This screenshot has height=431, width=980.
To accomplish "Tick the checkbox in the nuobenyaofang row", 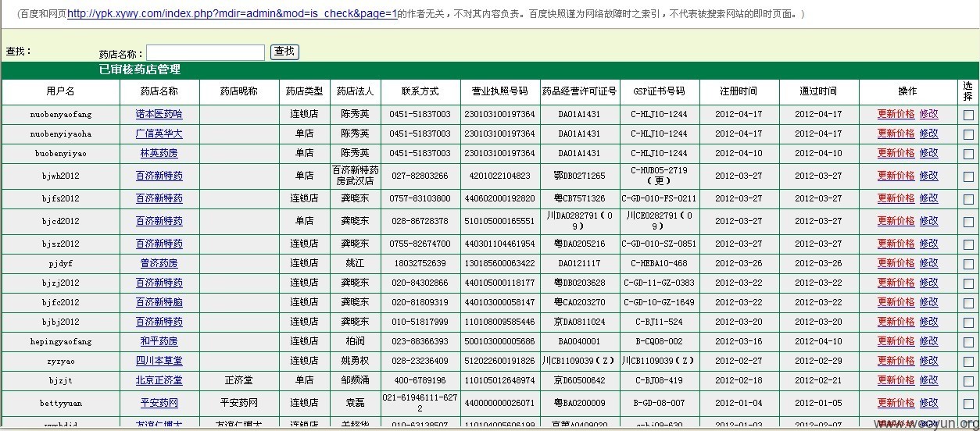I will 968,115.
